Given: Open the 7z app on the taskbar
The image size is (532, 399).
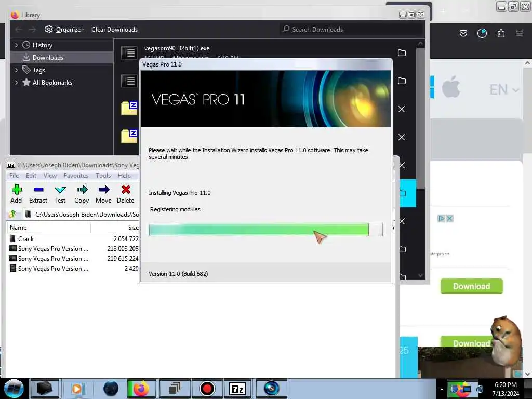Looking at the screenshot, I should 237,389.
